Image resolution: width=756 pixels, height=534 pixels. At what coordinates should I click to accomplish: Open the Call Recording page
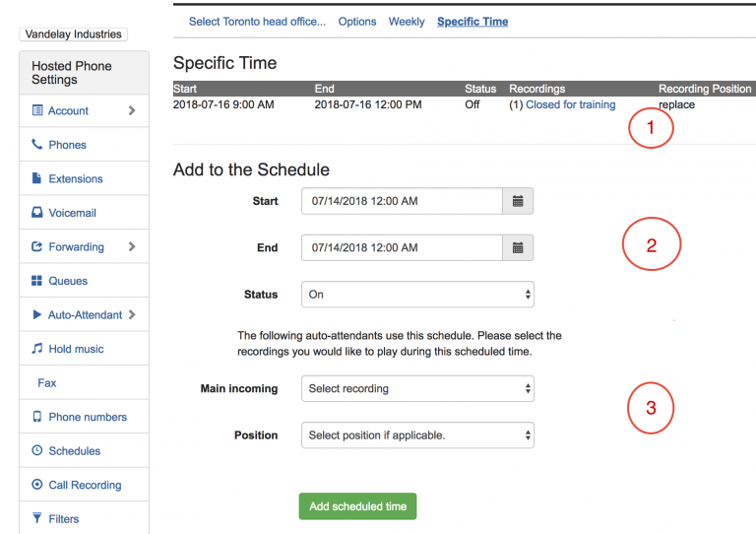tap(85, 485)
